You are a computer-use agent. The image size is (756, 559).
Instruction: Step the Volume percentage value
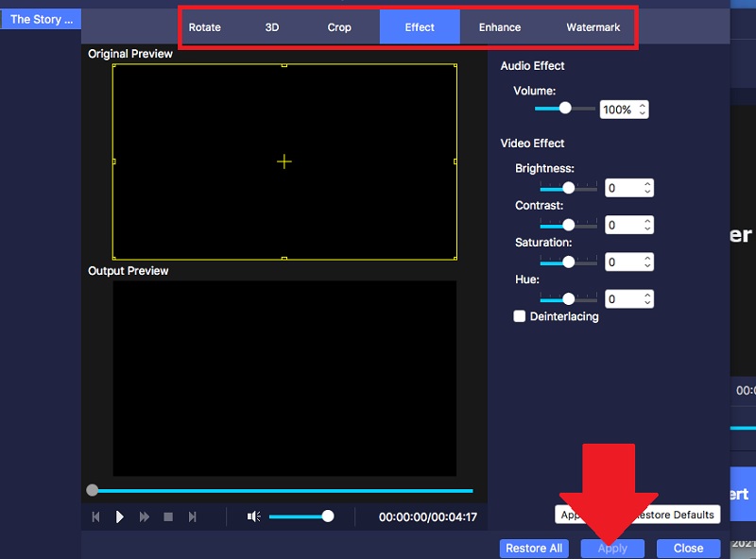(x=643, y=110)
